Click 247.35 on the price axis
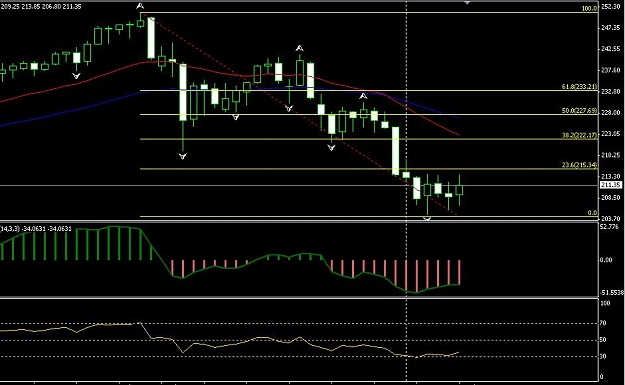The height and width of the screenshot is (385, 625). click(x=611, y=28)
